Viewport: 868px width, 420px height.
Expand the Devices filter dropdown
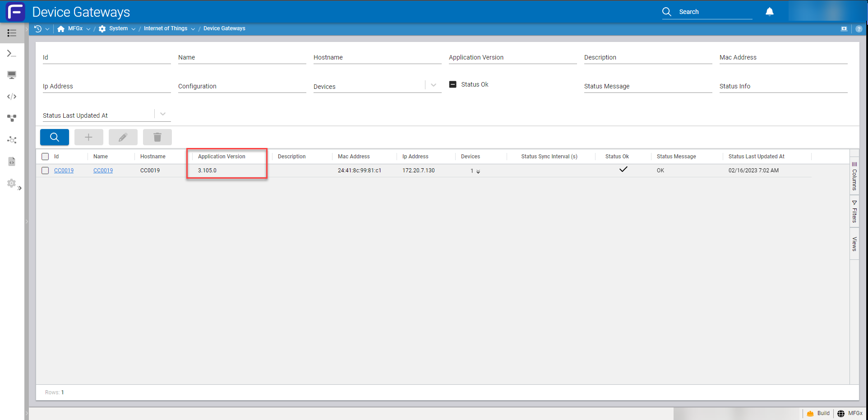pos(433,85)
